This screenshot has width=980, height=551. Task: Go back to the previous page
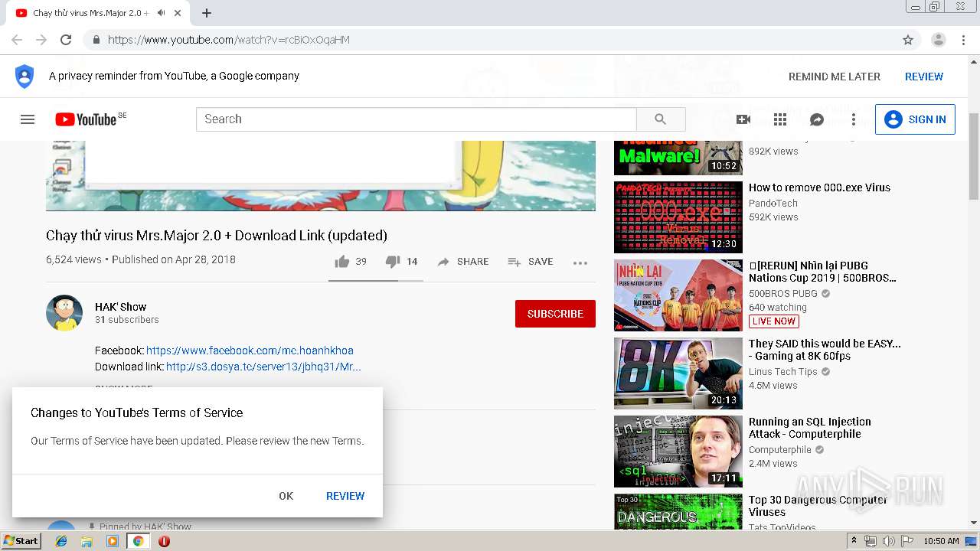pos(17,40)
